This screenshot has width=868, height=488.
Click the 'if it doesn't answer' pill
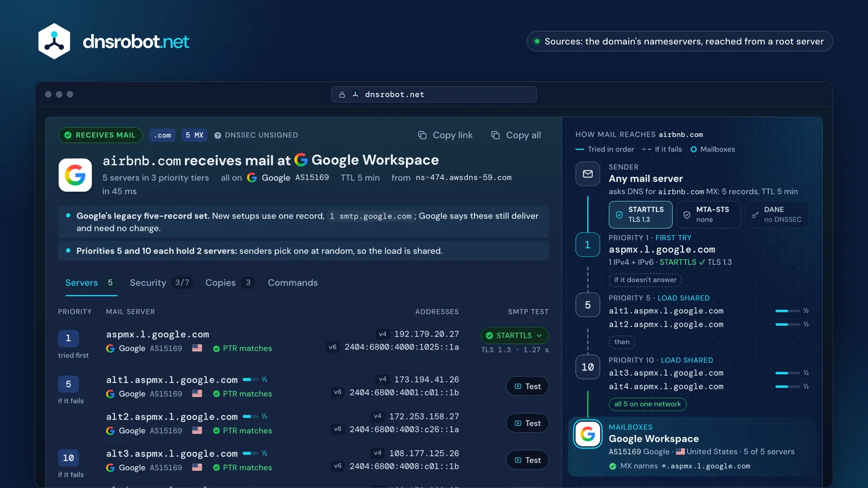[645, 280]
